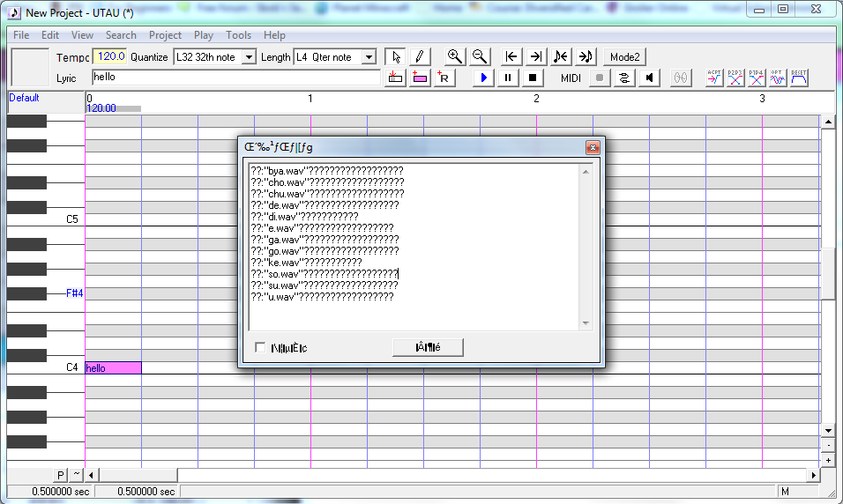Click the "u.wav" line in dialog

point(322,297)
